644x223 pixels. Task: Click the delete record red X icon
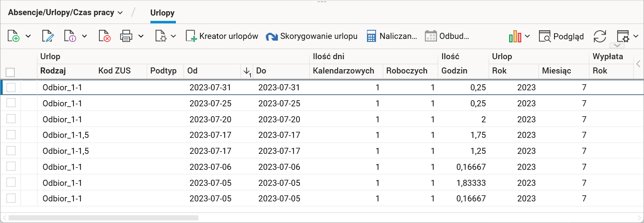pyautogui.click(x=105, y=36)
